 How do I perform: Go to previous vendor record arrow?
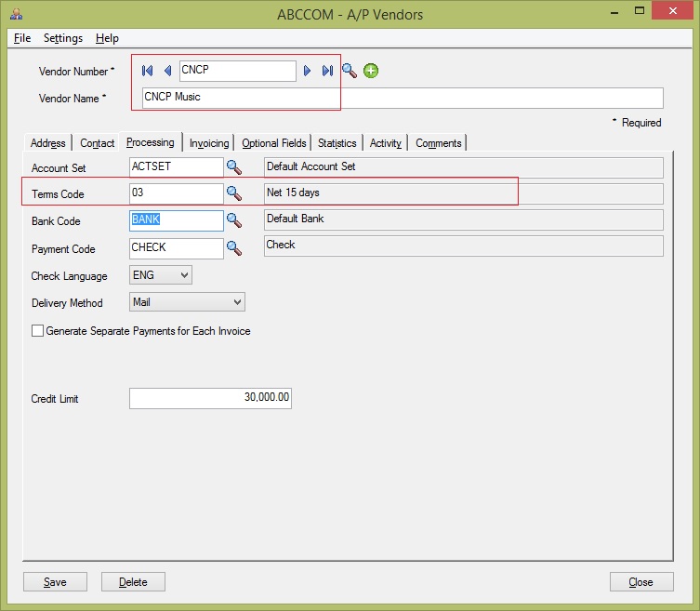pos(167,71)
